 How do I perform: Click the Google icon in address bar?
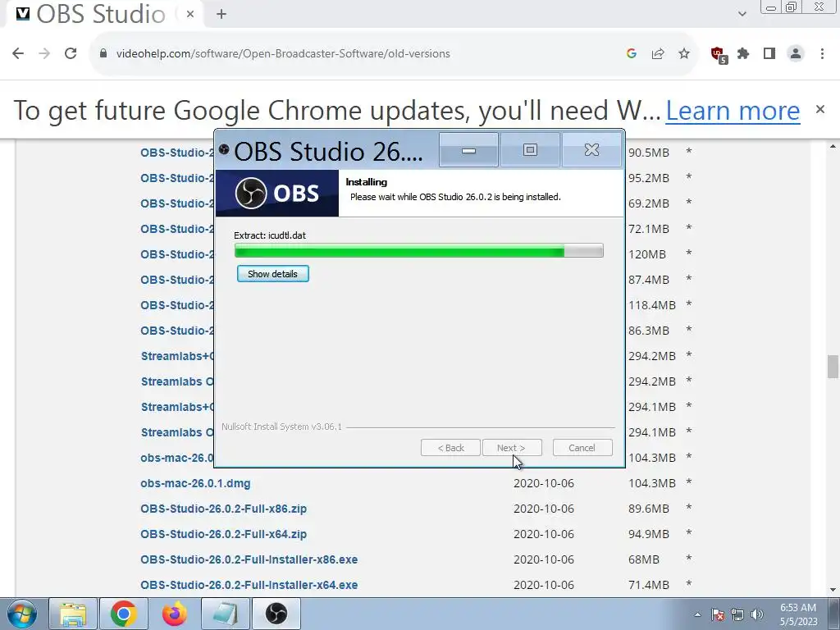[x=632, y=53]
